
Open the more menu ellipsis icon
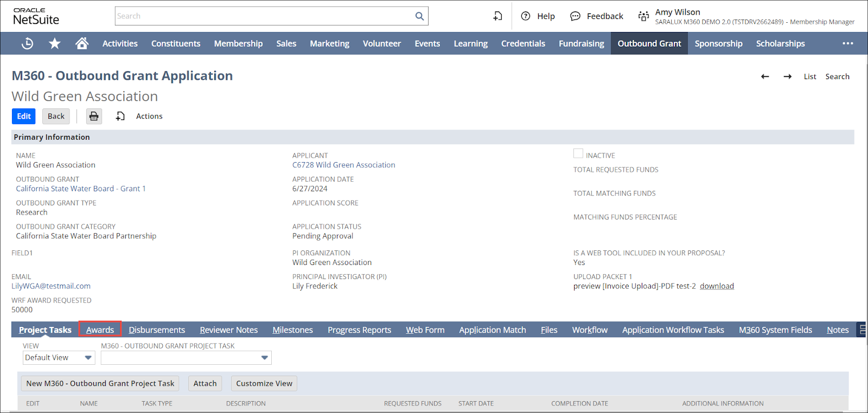847,43
